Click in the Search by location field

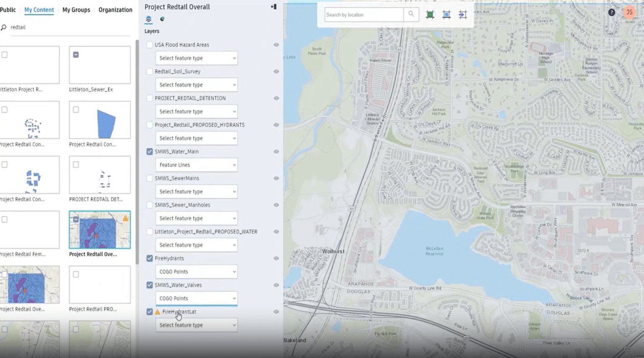363,15
